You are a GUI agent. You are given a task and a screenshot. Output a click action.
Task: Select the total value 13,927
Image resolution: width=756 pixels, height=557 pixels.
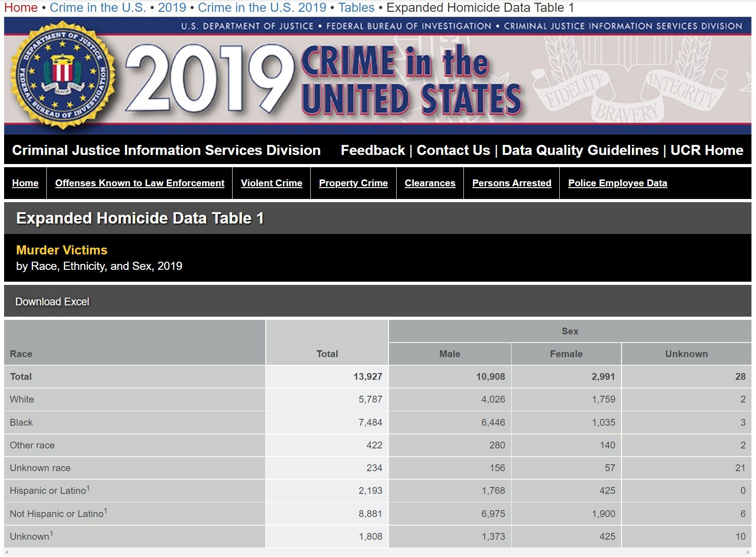click(x=368, y=377)
